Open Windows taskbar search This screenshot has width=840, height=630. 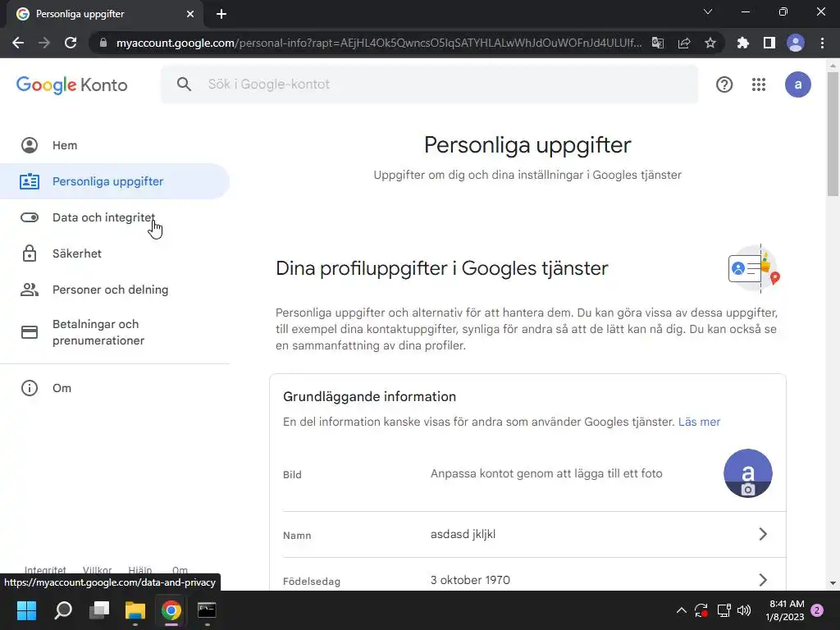(x=63, y=610)
